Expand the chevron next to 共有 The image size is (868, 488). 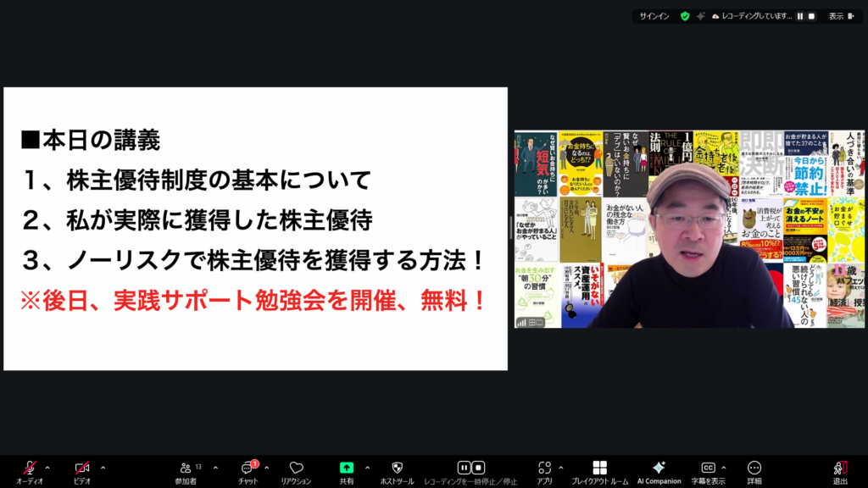point(367,467)
